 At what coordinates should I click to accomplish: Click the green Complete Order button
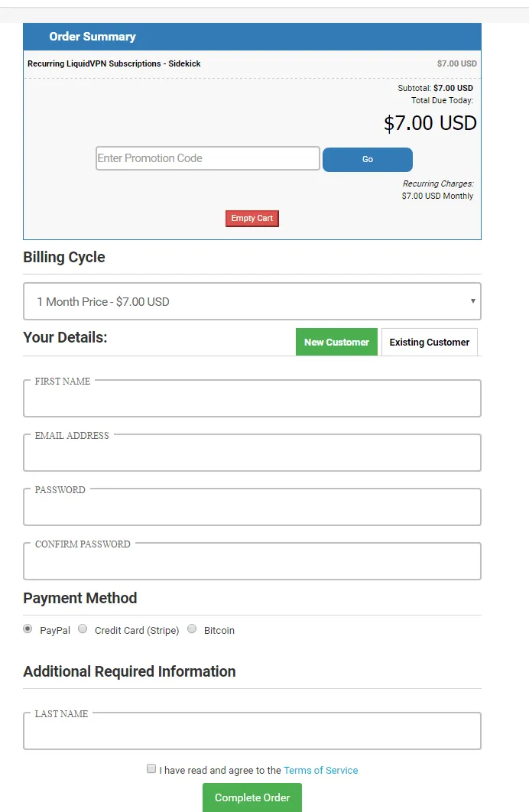(x=252, y=797)
